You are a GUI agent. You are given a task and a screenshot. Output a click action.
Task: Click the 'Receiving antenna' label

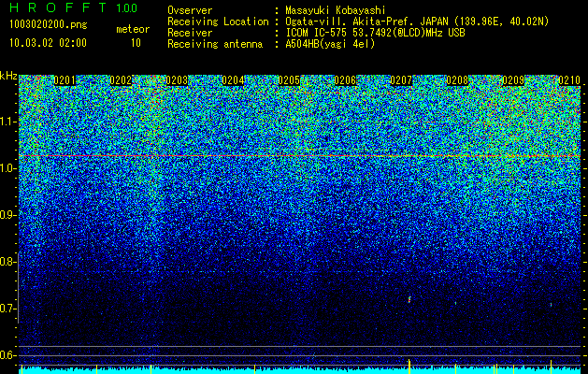point(215,44)
